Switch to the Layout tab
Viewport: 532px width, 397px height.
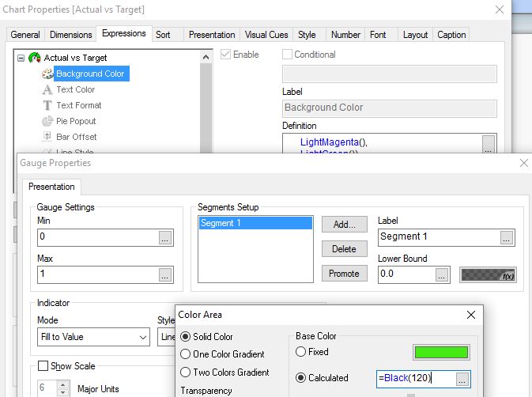click(x=415, y=35)
